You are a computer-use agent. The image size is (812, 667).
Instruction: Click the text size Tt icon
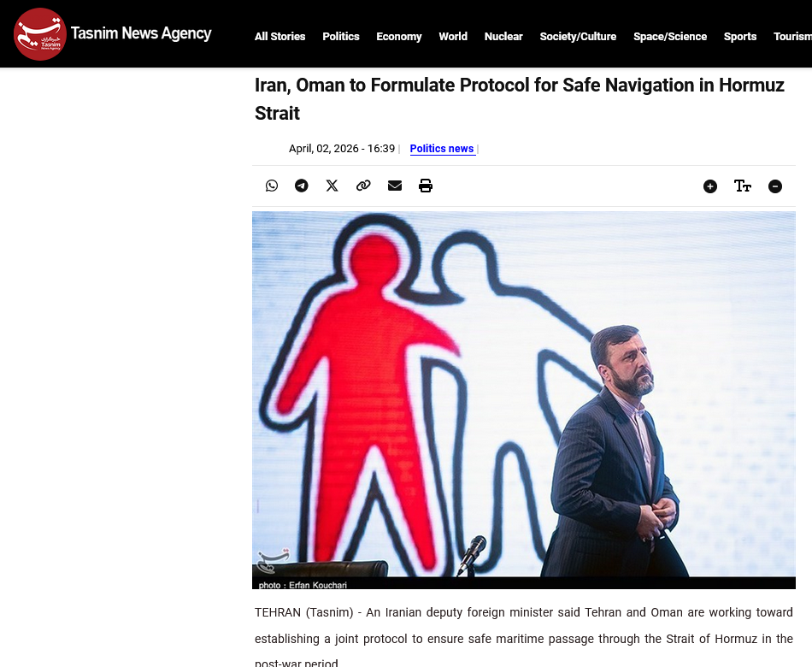coord(743,186)
